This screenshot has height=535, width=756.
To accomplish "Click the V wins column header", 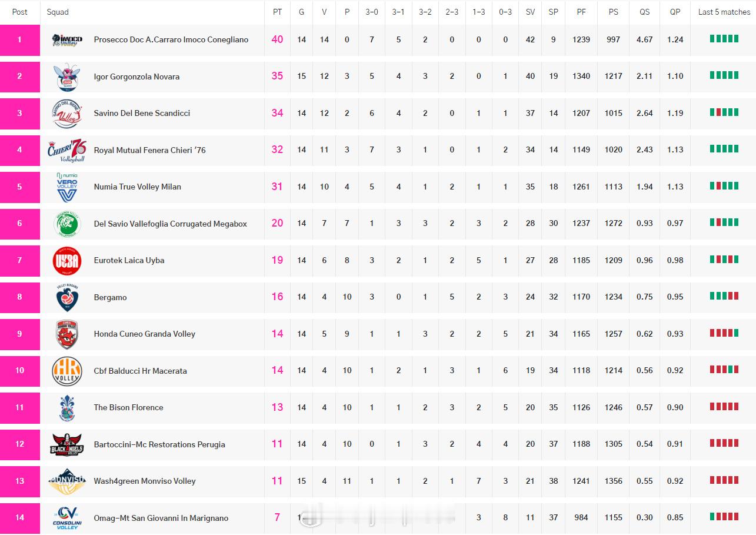I will tap(324, 12).
